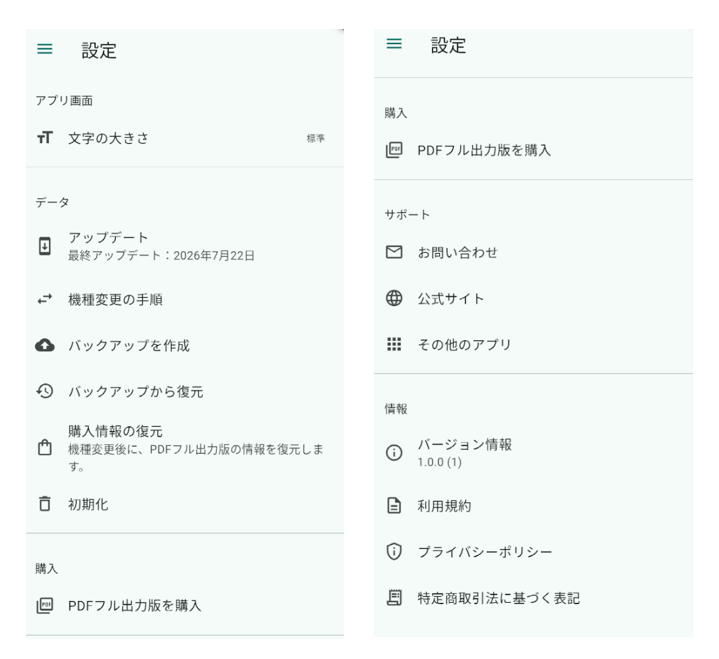
Task: Open the 標準 text size value selector
Action: [x=315, y=138]
